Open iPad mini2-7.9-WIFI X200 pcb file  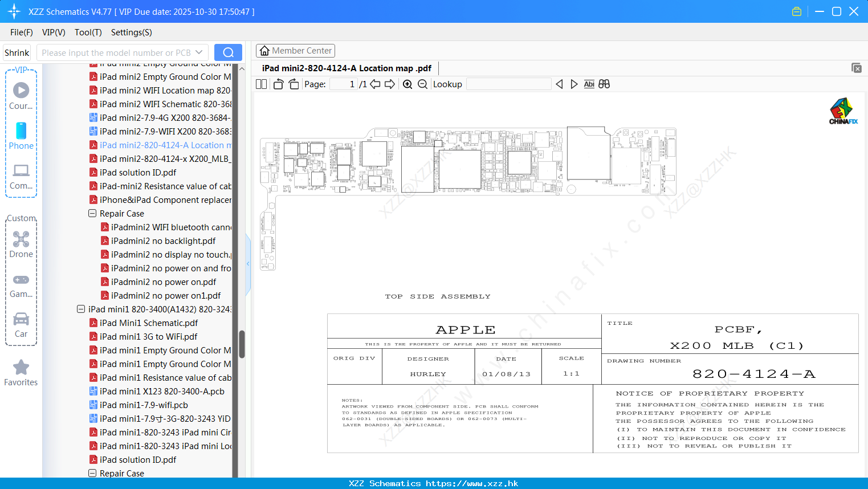tap(160, 132)
